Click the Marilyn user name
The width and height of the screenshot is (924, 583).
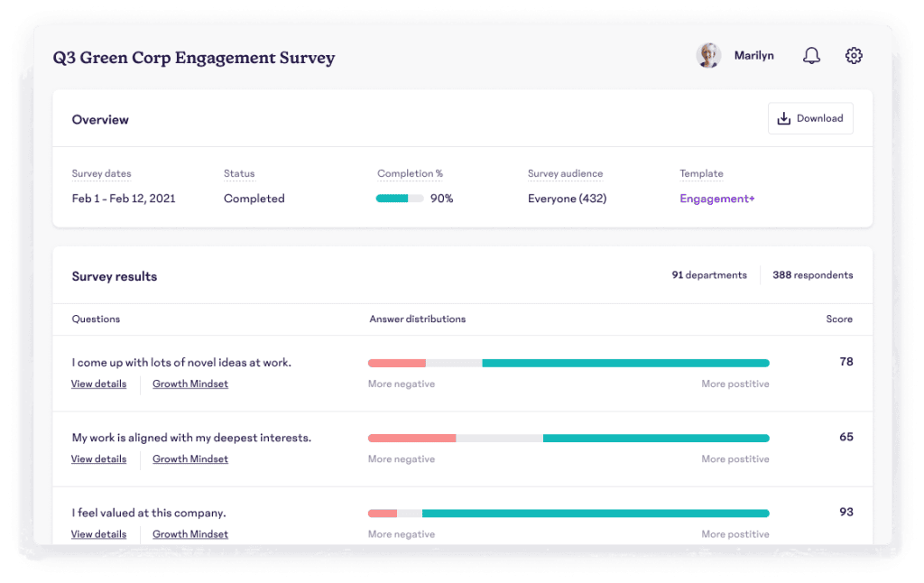[753, 55]
